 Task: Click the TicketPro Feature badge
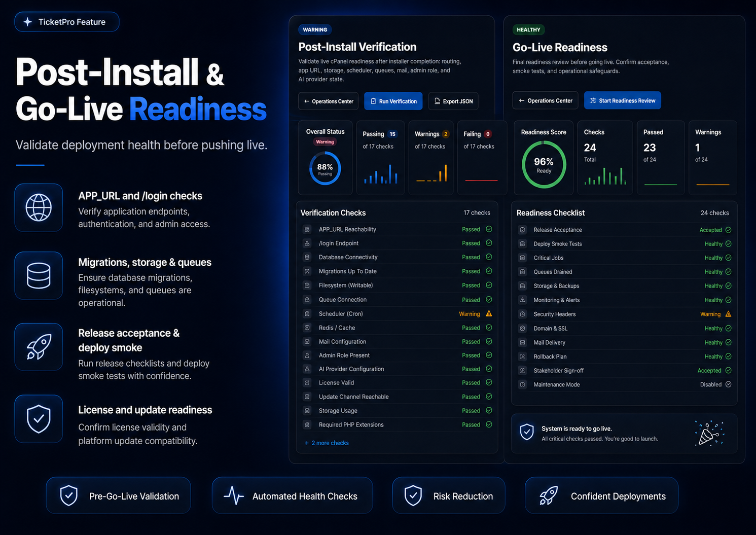click(x=67, y=22)
